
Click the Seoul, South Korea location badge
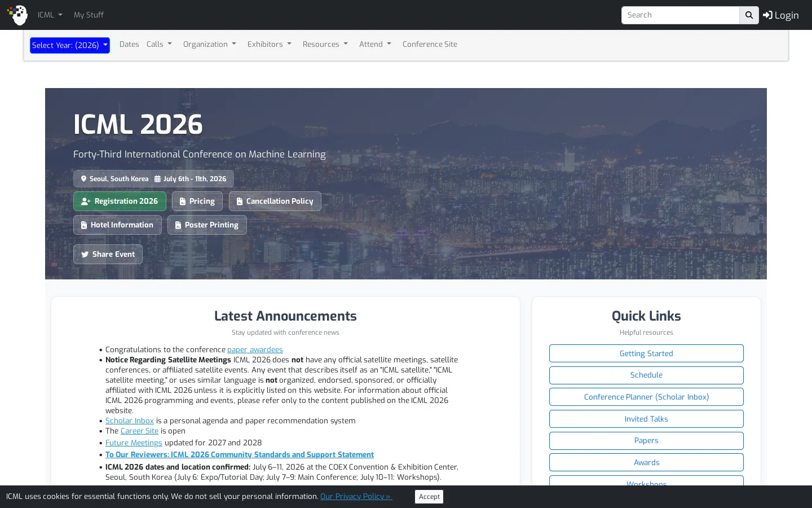pyautogui.click(x=115, y=179)
